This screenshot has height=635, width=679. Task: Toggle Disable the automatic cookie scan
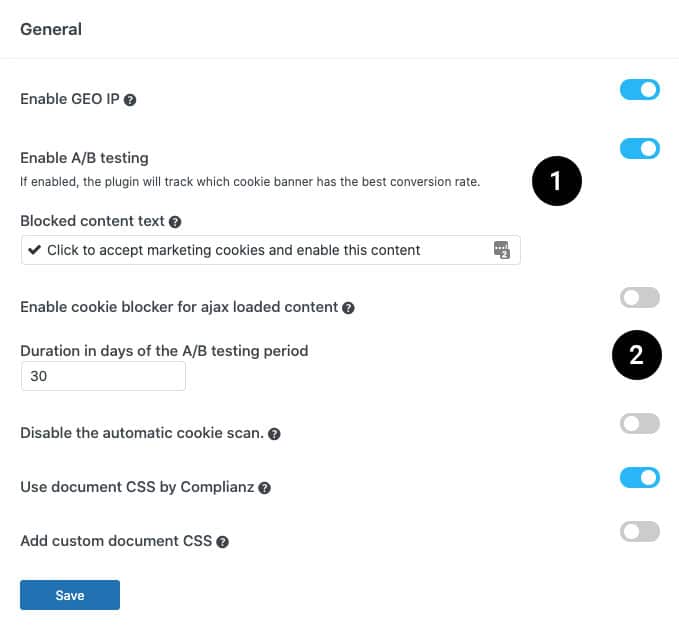tap(640, 423)
